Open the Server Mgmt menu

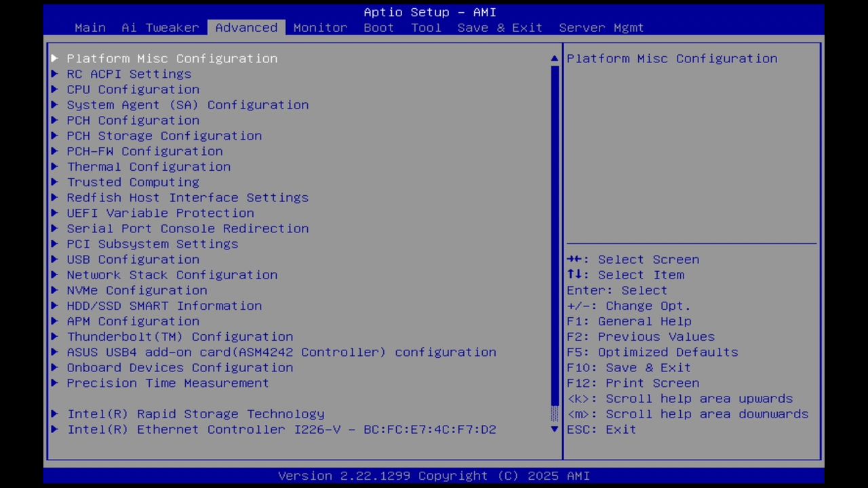coord(600,27)
